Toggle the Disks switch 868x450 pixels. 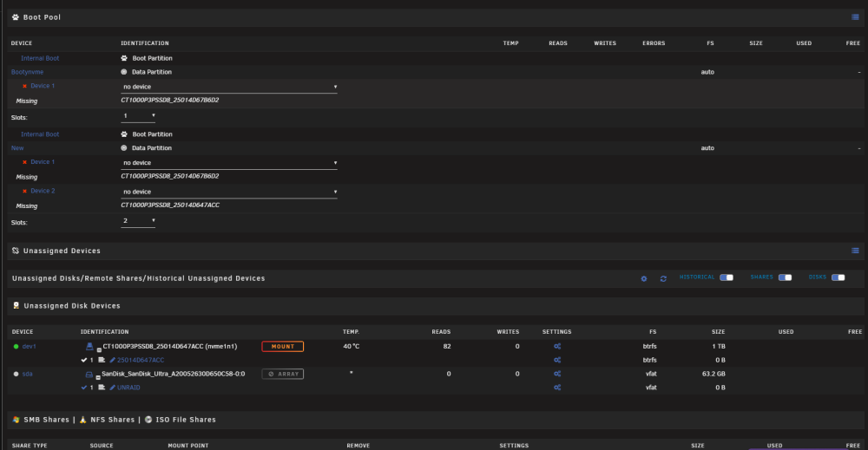(x=838, y=277)
